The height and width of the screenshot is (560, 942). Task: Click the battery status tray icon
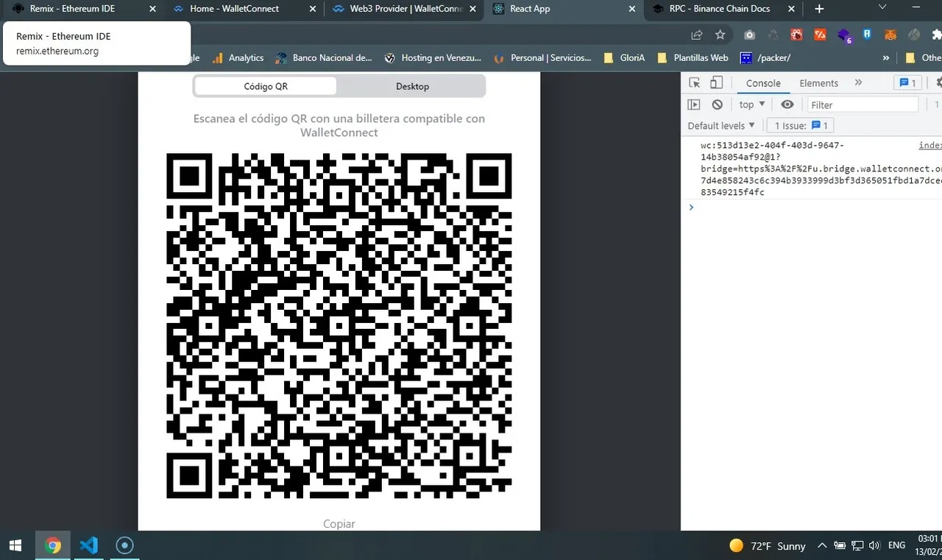click(840, 545)
